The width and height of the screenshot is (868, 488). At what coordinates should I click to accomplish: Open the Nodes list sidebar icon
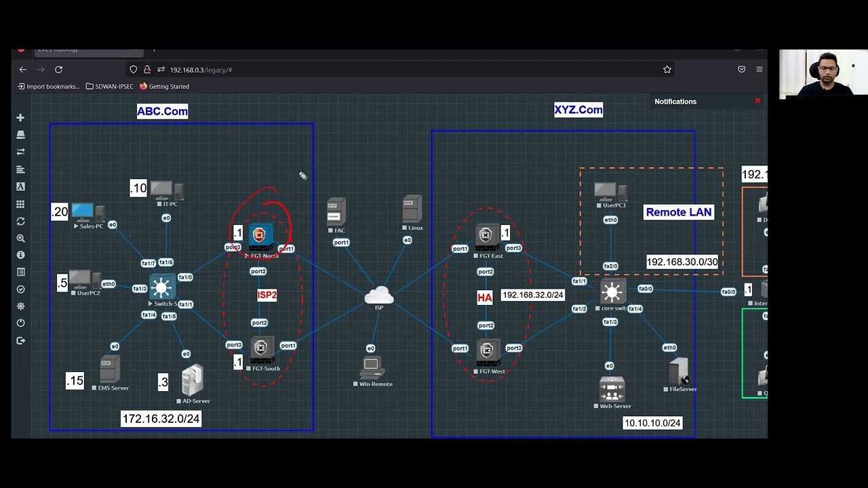click(20, 135)
